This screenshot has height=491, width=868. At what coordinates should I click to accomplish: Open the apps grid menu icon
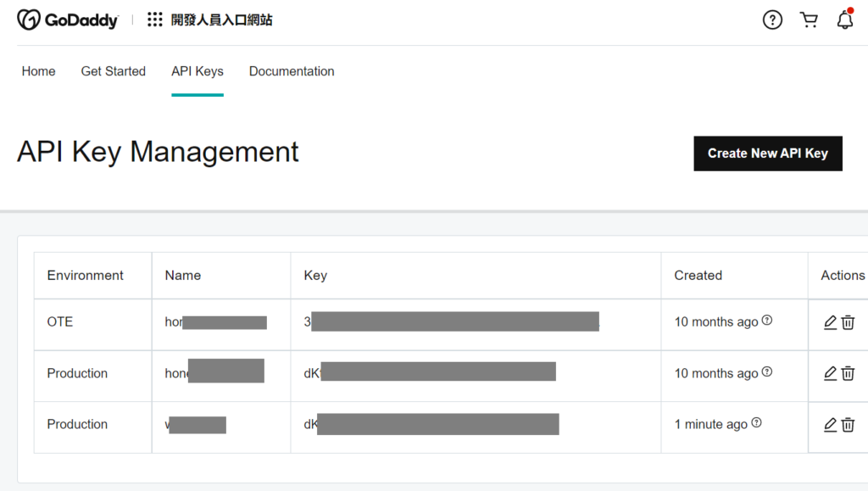[x=155, y=20]
